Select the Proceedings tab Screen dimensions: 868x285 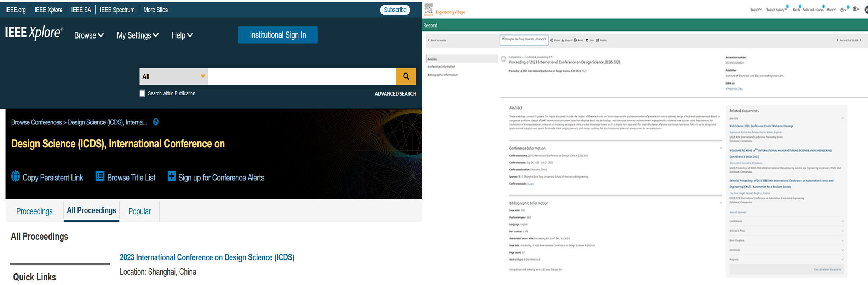tap(34, 211)
